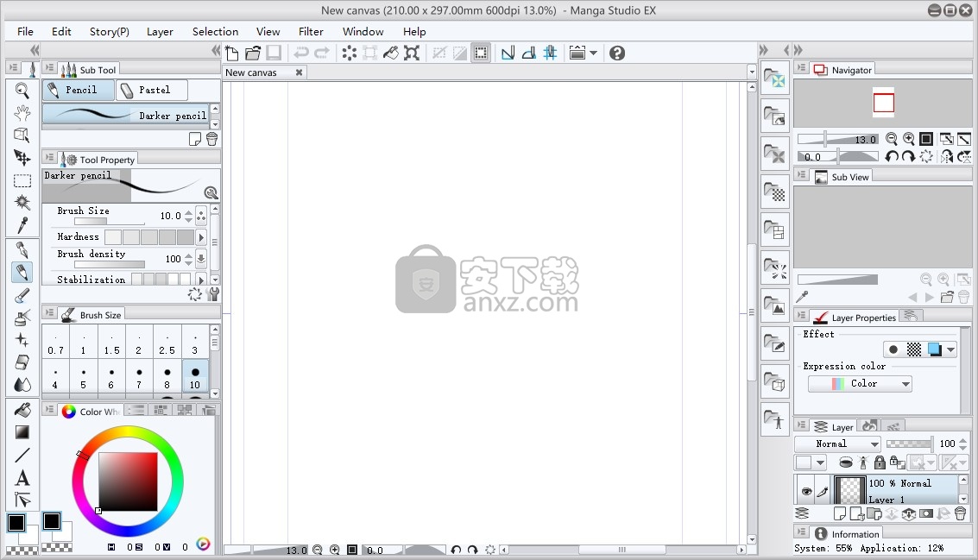The image size is (978, 560).
Task: Select the Fill bucket tool
Action: tap(22, 410)
